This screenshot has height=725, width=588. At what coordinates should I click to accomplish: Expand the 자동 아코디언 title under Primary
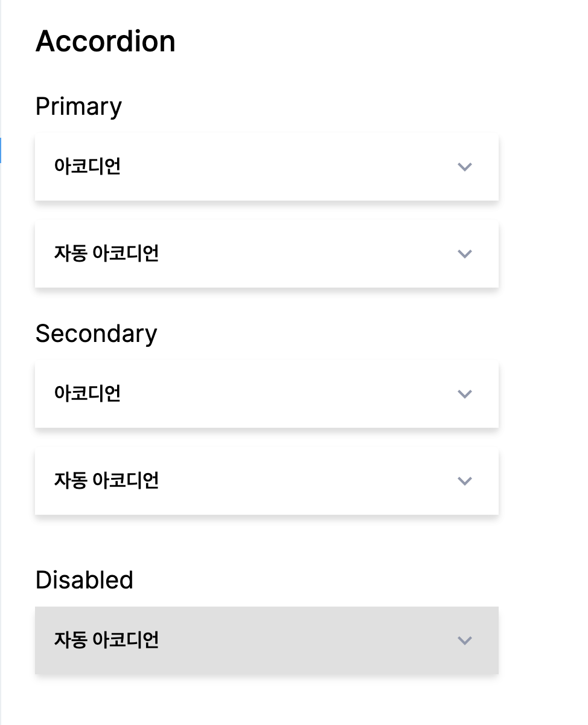[106, 253]
